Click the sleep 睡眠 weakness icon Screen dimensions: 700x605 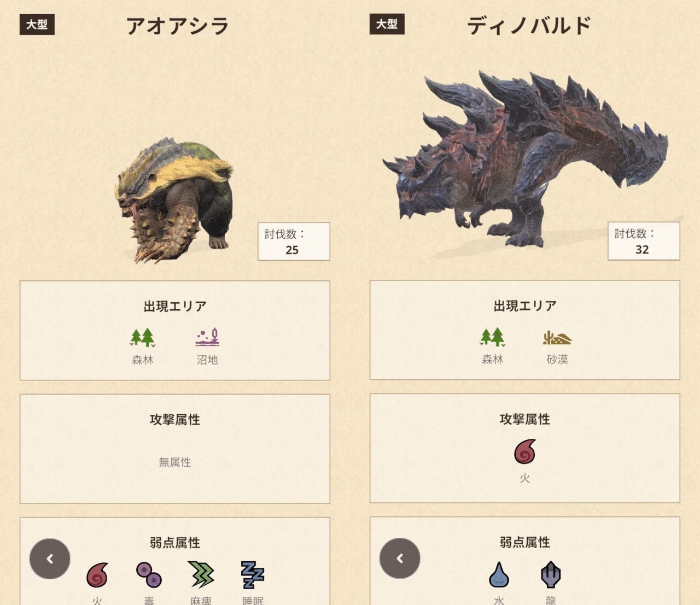[253, 574]
